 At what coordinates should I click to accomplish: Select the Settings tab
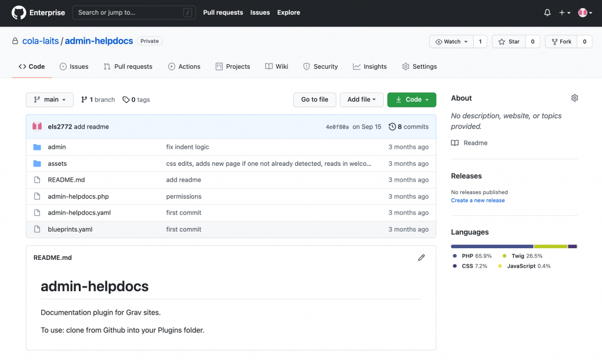click(x=419, y=66)
